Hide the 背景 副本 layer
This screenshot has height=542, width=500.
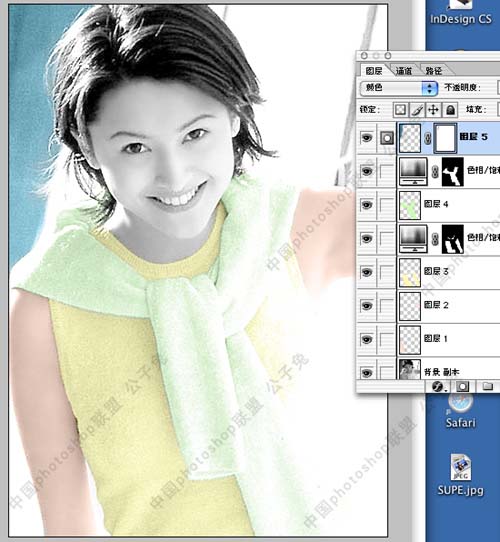pyautogui.click(x=367, y=373)
